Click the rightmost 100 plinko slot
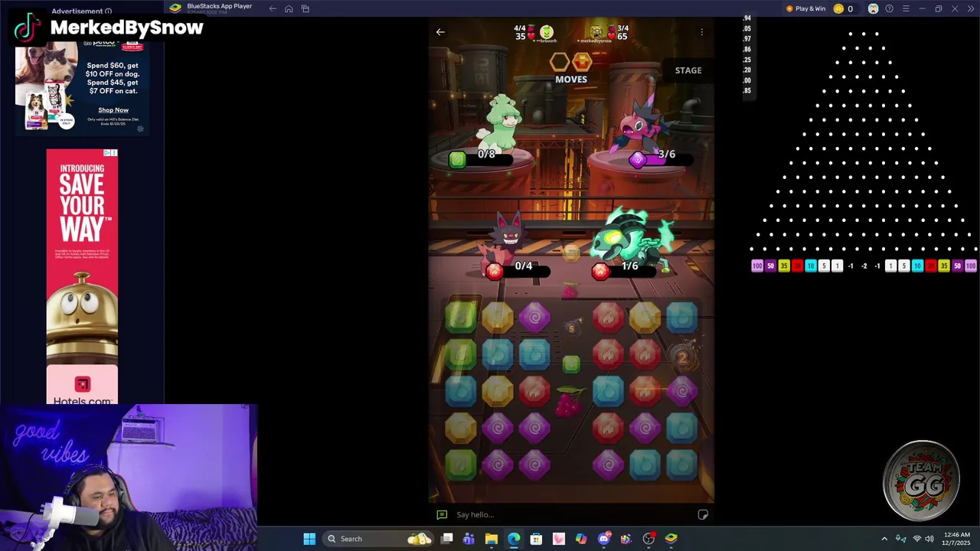980x551 pixels. pyautogui.click(x=971, y=266)
